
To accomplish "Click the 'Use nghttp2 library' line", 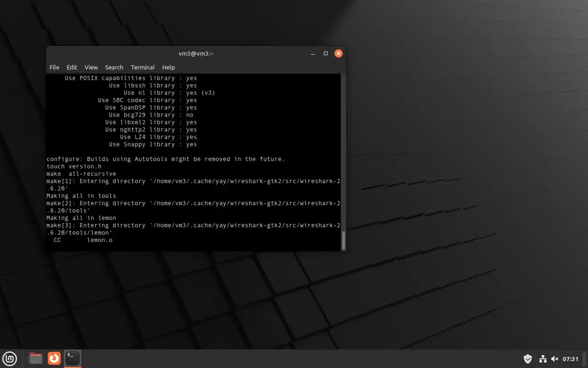I will (x=151, y=130).
